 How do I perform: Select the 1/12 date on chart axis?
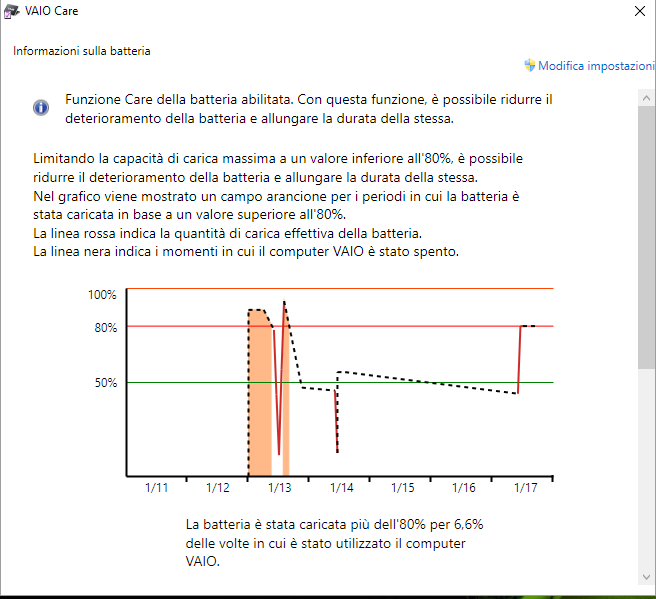point(218,488)
